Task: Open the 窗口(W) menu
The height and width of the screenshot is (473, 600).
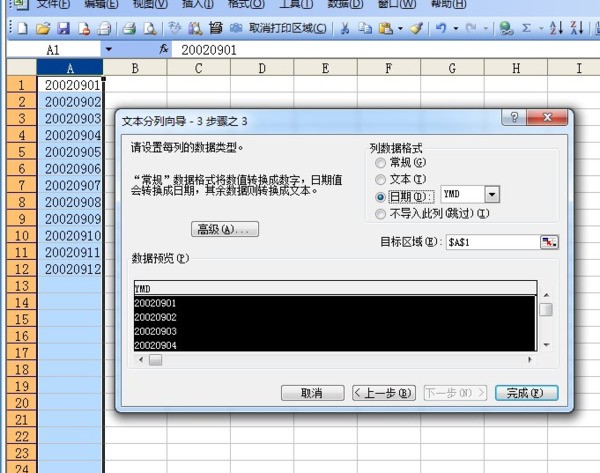Action: pyautogui.click(x=397, y=4)
